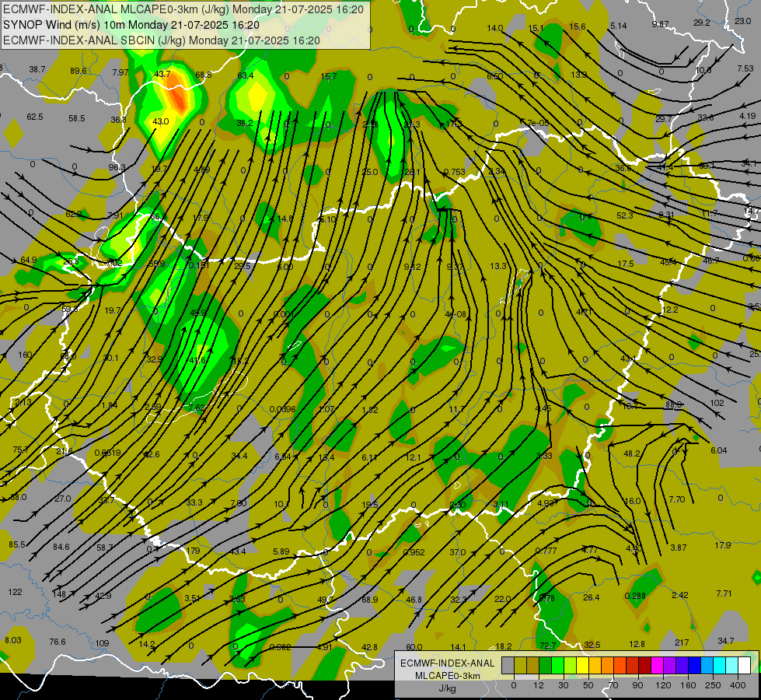Screen dimensions: 761x700
Task: Click the 29.2 value on the map
Action: point(702,23)
